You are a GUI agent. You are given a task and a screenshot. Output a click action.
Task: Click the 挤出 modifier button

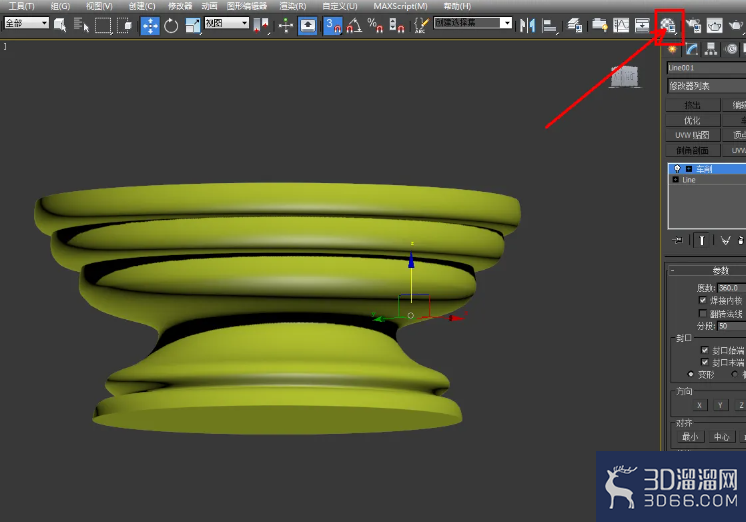(x=693, y=105)
